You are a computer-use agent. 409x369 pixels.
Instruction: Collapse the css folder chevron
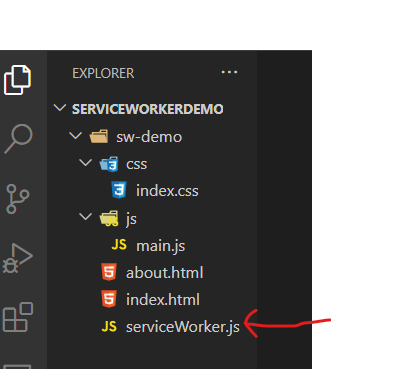coord(85,163)
